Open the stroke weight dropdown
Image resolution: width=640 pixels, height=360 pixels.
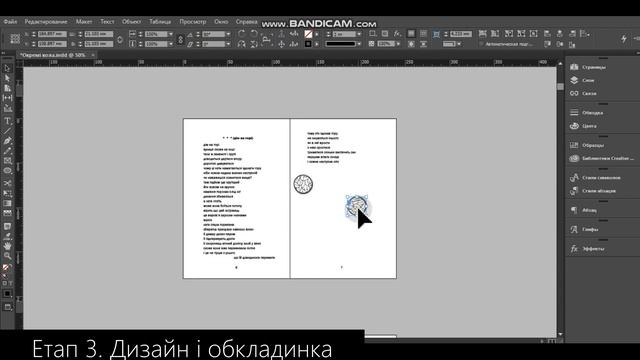[359, 34]
